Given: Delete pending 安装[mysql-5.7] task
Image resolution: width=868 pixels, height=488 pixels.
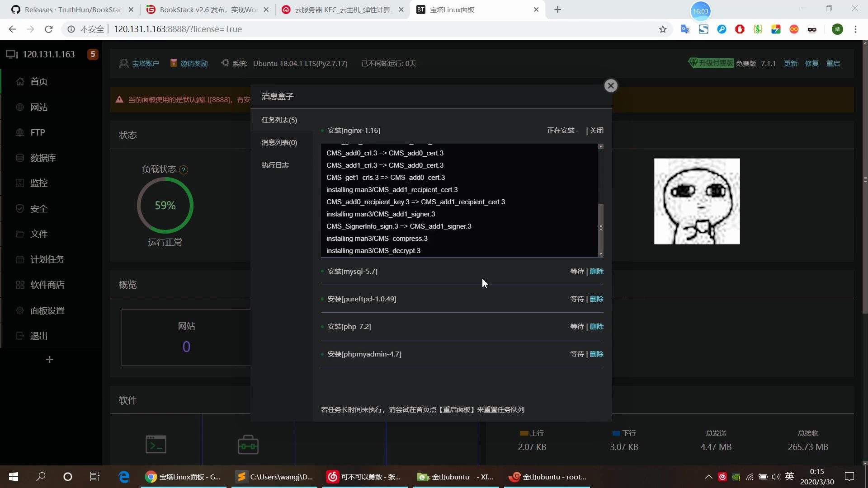Looking at the screenshot, I should (597, 271).
